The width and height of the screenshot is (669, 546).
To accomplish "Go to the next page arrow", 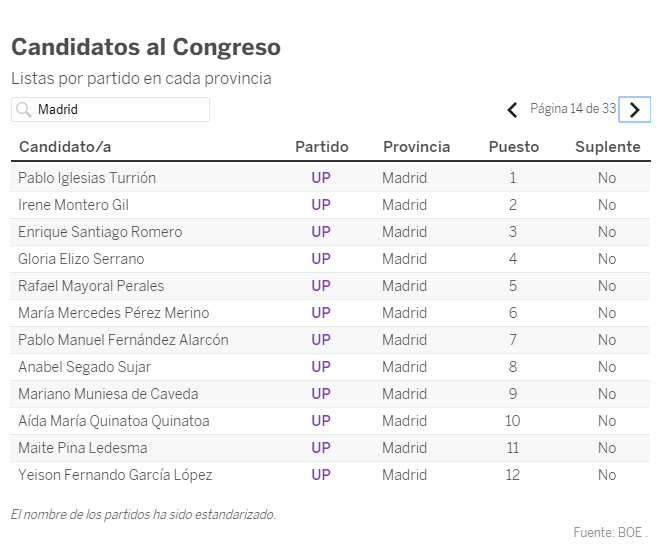I will (634, 110).
